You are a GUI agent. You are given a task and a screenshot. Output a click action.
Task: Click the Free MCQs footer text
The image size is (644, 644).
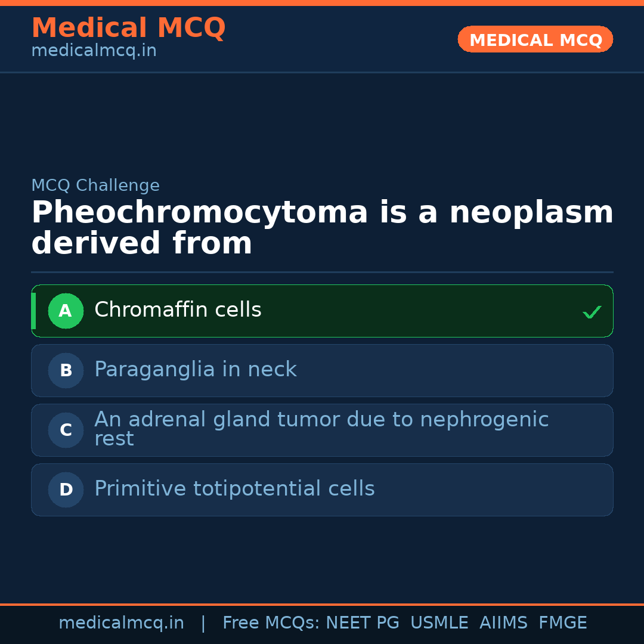(x=271, y=623)
